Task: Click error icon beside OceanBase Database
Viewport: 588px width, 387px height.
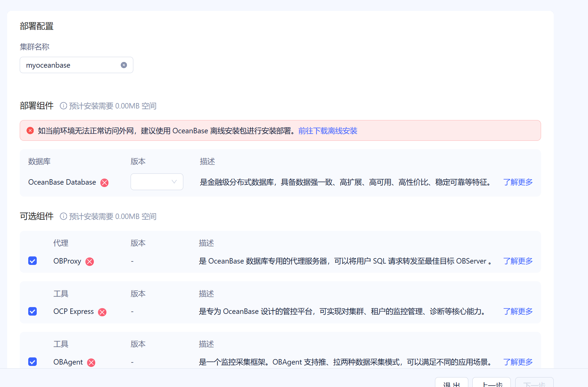Action: (x=104, y=183)
